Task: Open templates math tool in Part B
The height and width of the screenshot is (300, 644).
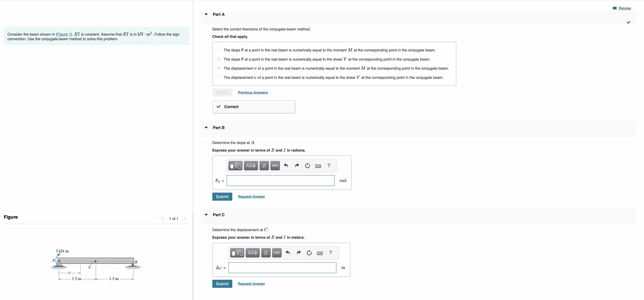Action: click(x=235, y=166)
